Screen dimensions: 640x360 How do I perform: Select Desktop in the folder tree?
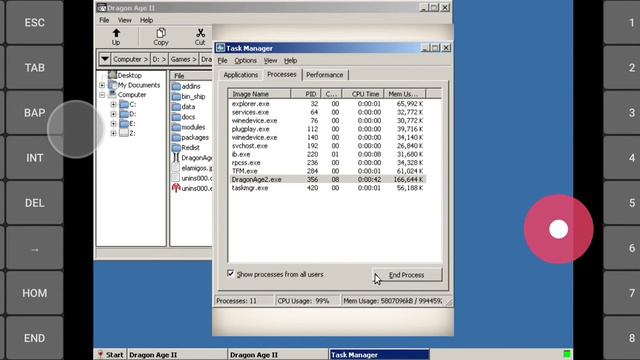click(x=129, y=76)
